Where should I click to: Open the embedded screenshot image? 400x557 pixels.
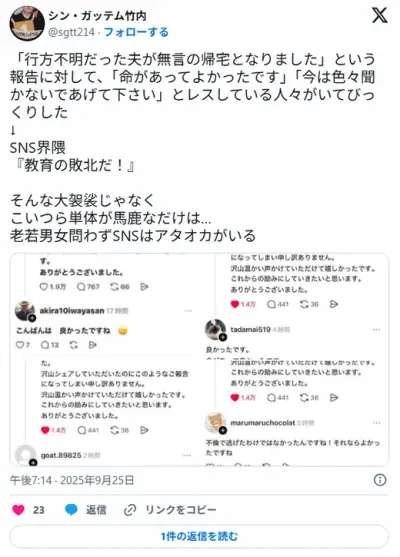click(199, 359)
